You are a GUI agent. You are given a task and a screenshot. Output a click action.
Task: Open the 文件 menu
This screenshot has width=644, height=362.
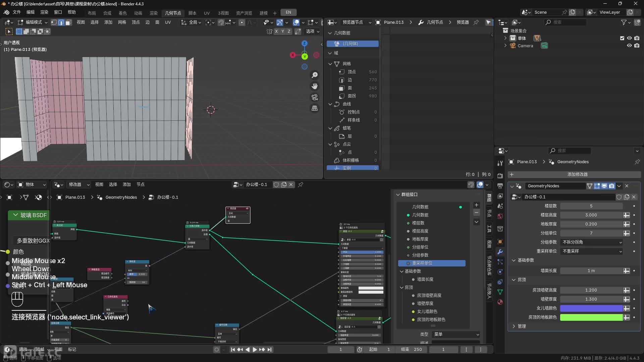[x=16, y=12]
